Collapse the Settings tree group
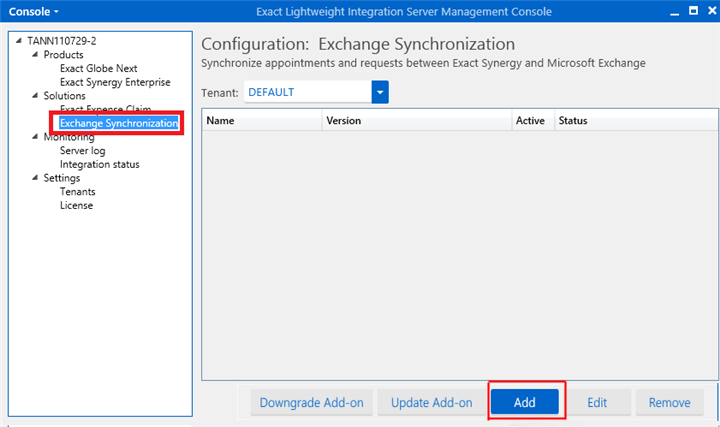The image size is (720, 427). click(x=35, y=178)
